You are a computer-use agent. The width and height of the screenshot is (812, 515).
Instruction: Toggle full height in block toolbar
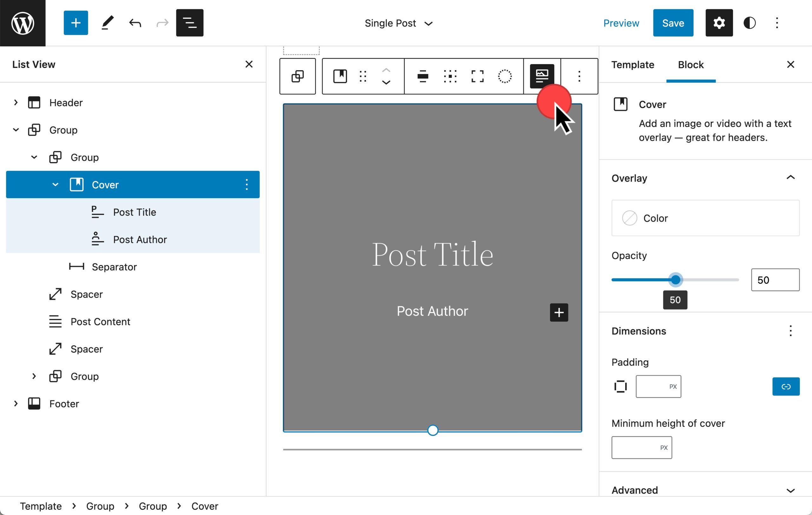(x=477, y=76)
